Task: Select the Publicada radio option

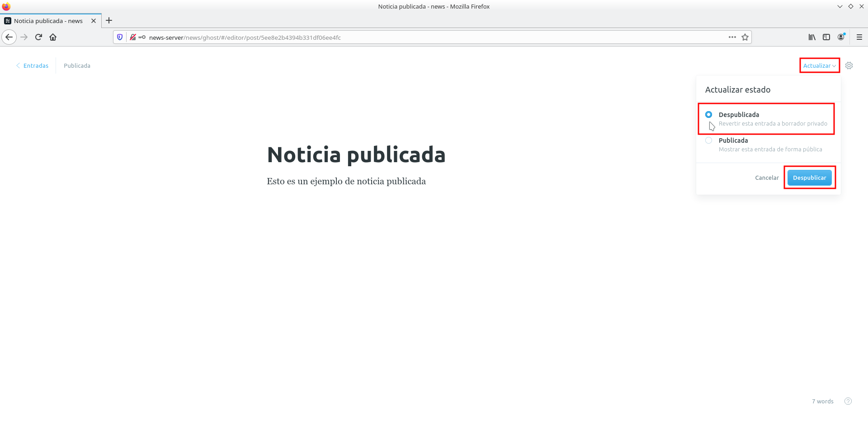Action: click(x=708, y=140)
